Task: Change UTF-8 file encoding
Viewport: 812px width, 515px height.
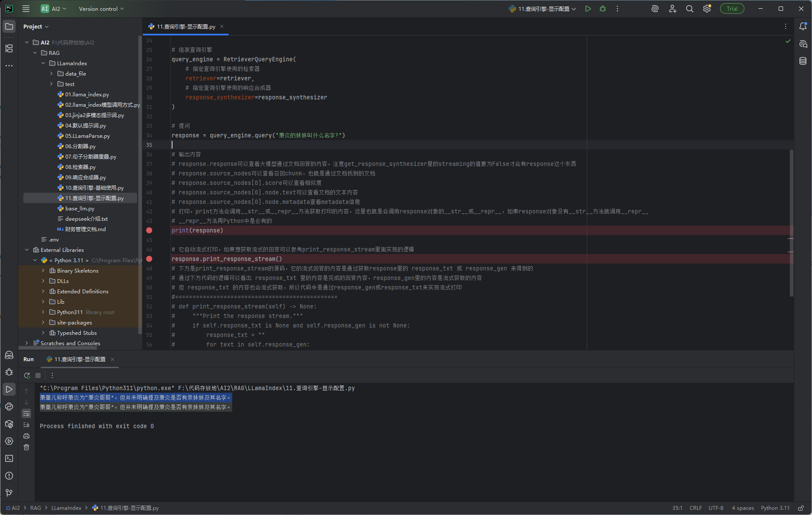Action: [x=716, y=508]
